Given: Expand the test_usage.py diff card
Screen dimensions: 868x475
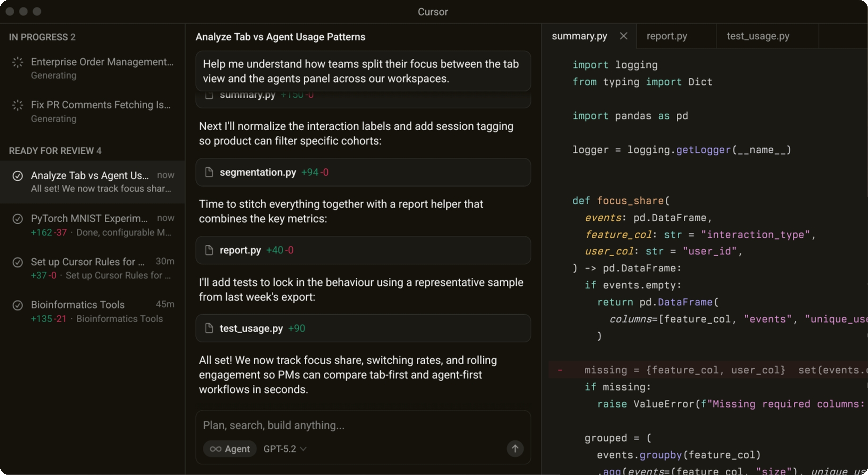Looking at the screenshot, I should click(363, 328).
